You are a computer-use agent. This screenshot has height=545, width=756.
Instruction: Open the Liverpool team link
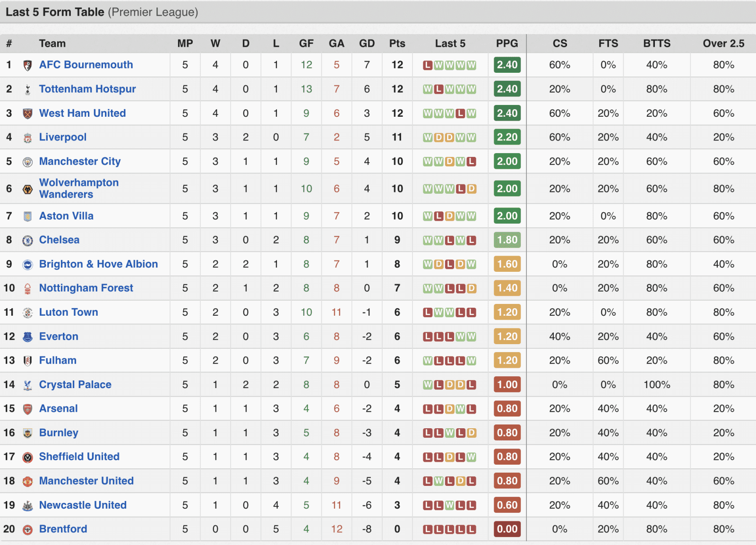click(63, 137)
